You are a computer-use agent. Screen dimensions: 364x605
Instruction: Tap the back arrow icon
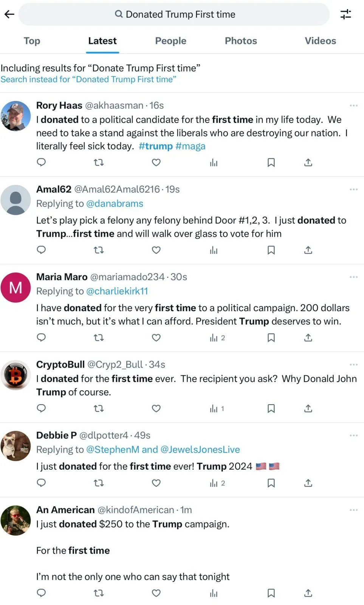pos(9,14)
